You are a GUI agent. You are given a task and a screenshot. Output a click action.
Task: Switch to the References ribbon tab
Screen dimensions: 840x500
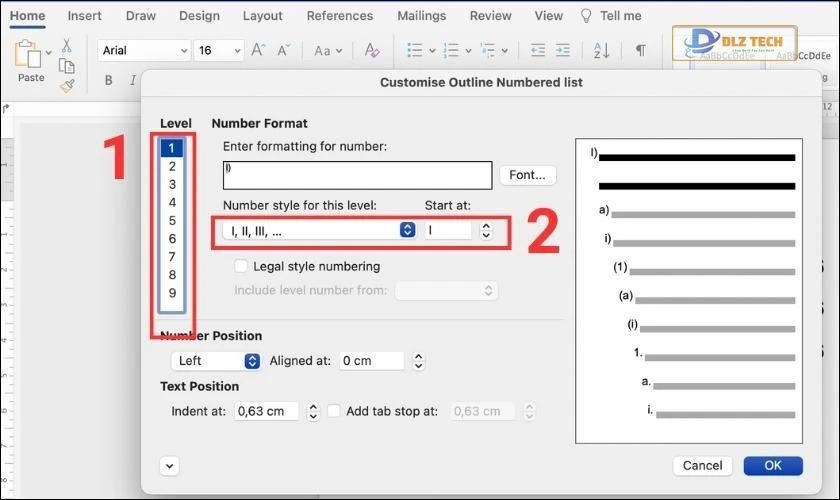click(340, 16)
